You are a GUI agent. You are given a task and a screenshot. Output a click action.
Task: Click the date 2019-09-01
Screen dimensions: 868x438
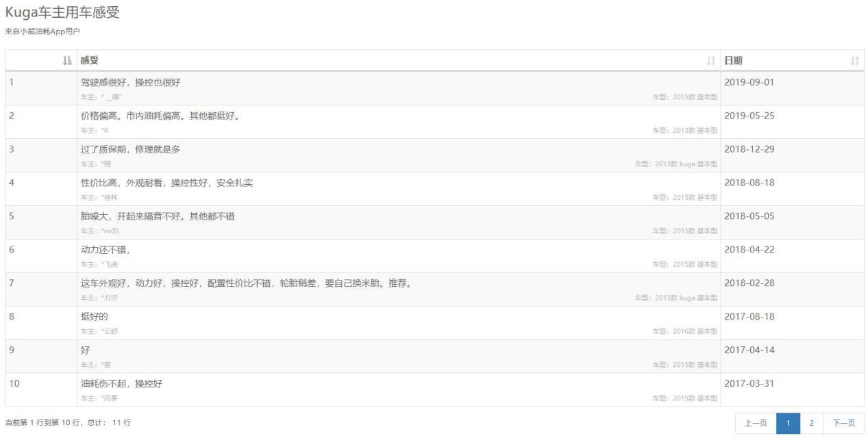coord(749,83)
